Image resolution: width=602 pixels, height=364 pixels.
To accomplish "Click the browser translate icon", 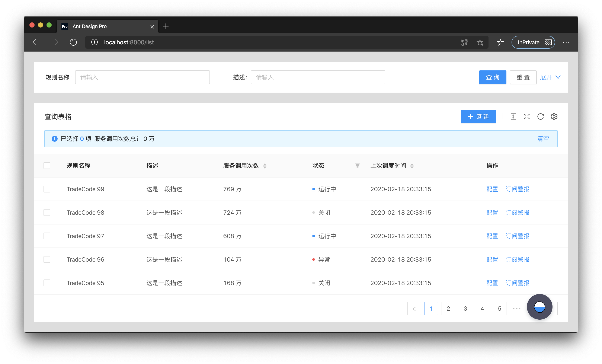I will (464, 42).
